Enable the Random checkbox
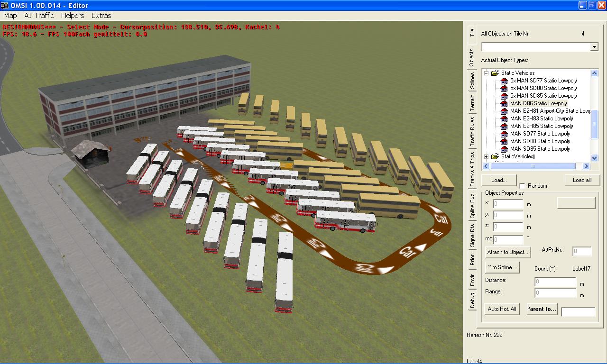The height and width of the screenshot is (364, 607). [523, 186]
